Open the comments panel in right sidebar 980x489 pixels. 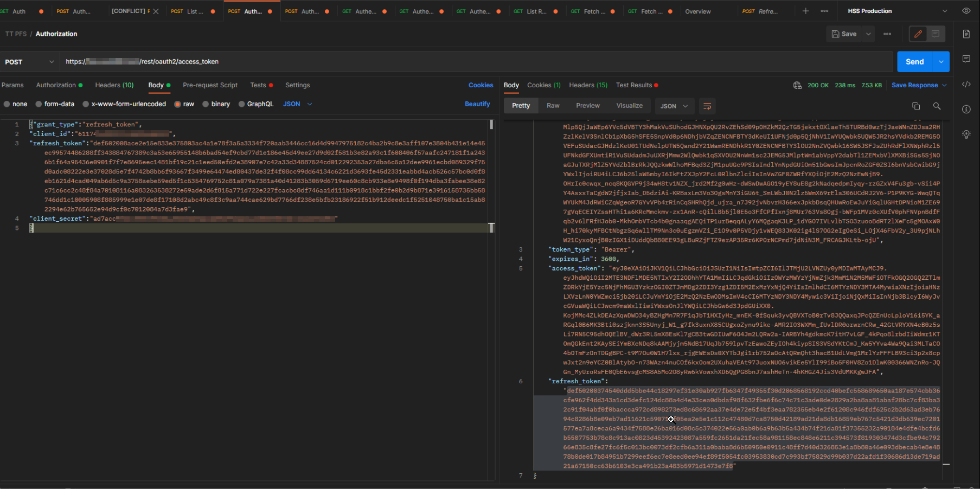(x=966, y=59)
